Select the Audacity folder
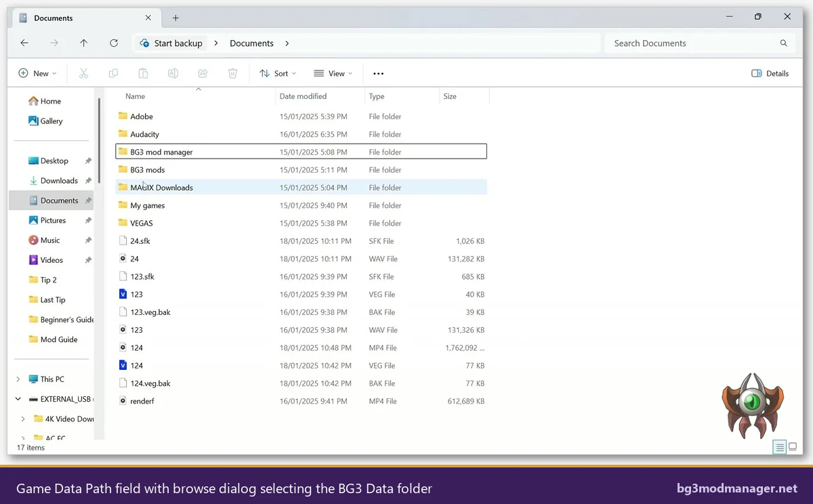This screenshot has height=504, width=813. pyautogui.click(x=301, y=134)
